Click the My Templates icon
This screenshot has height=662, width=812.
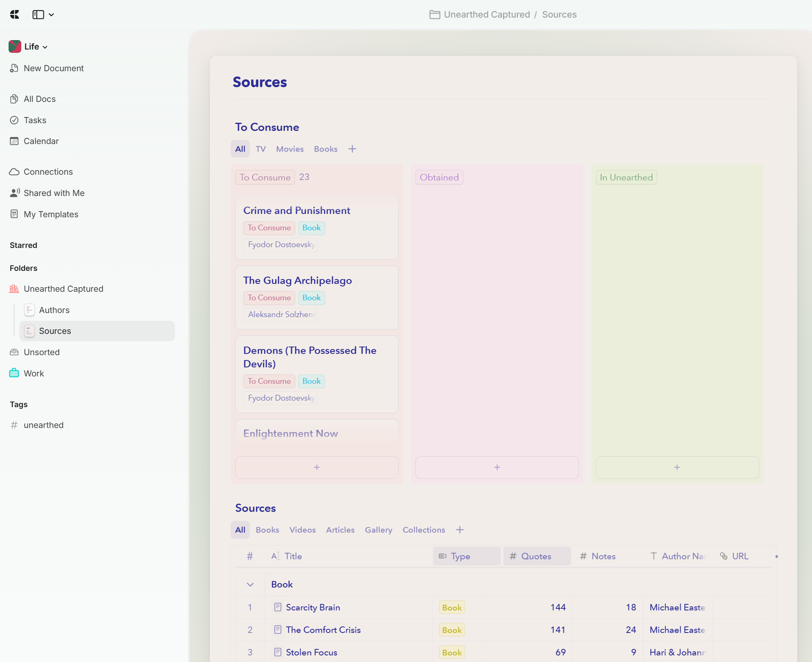[x=14, y=214]
